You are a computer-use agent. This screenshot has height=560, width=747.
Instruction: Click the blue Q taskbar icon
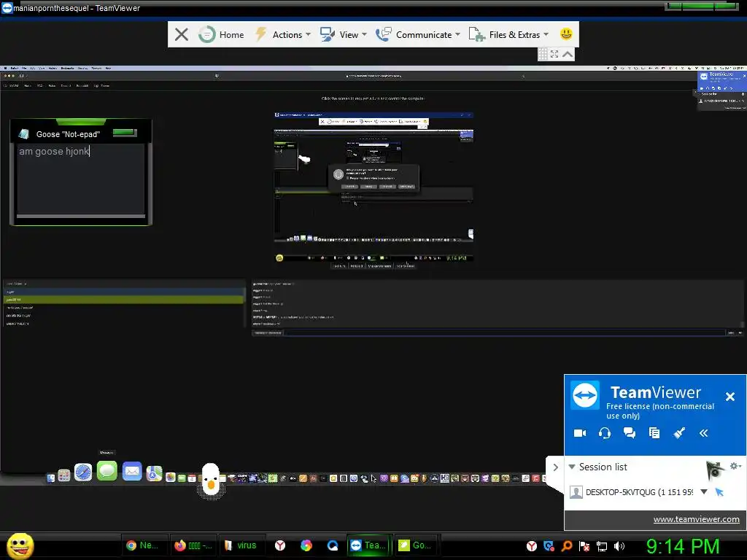(x=333, y=545)
